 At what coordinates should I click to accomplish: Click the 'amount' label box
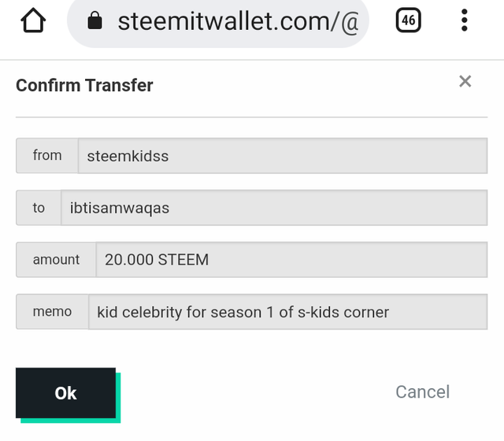click(56, 260)
